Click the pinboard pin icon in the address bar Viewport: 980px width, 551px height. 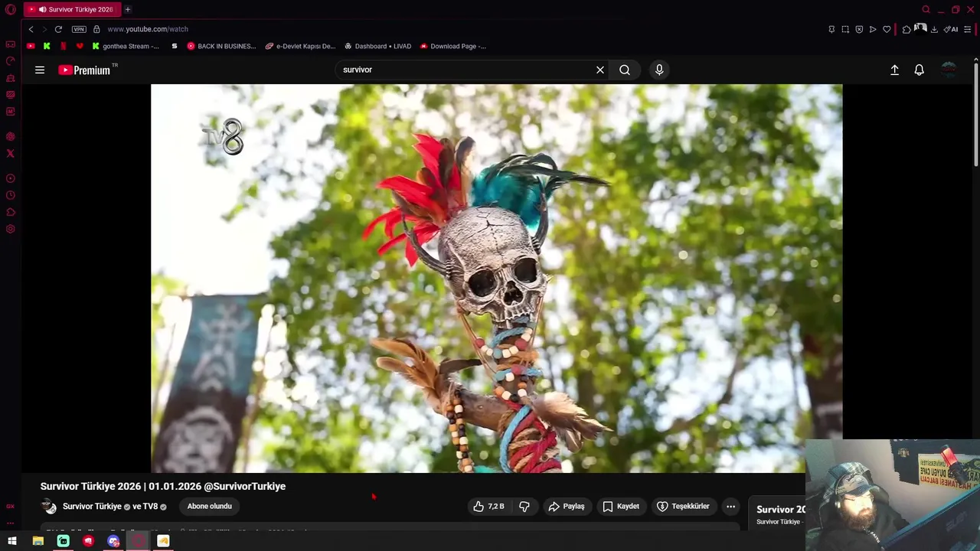click(x=831, y=29)
